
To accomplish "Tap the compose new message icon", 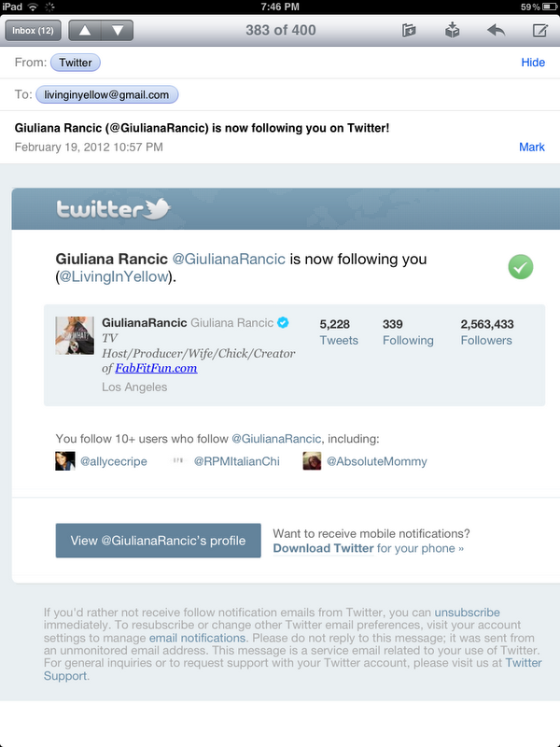I will pyautogui.click(x=539, y=31).
